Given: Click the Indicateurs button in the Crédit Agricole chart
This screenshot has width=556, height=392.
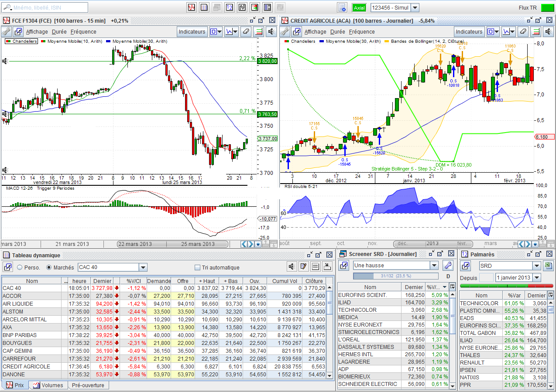Looking at the screenshot, I should (469, 31).
